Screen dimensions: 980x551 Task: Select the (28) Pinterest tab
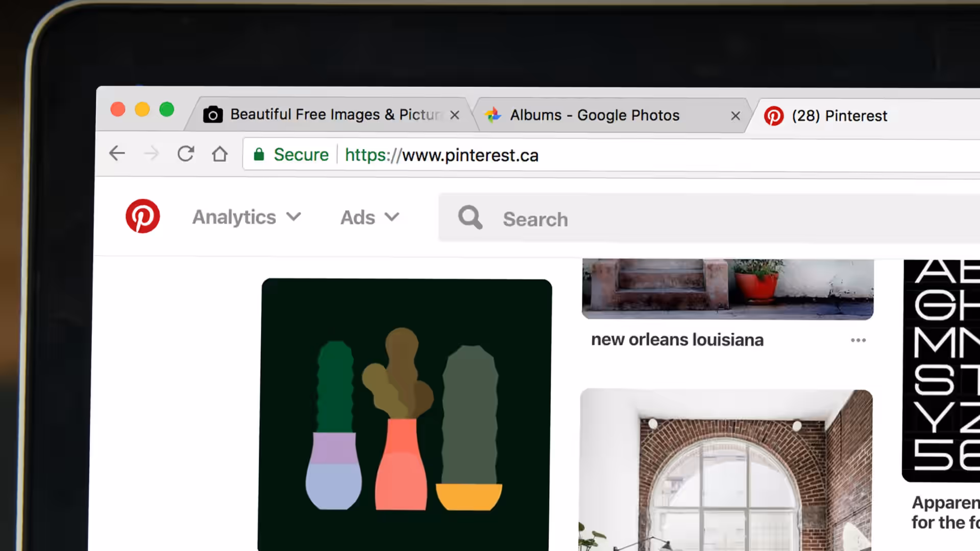coord(840,116)
